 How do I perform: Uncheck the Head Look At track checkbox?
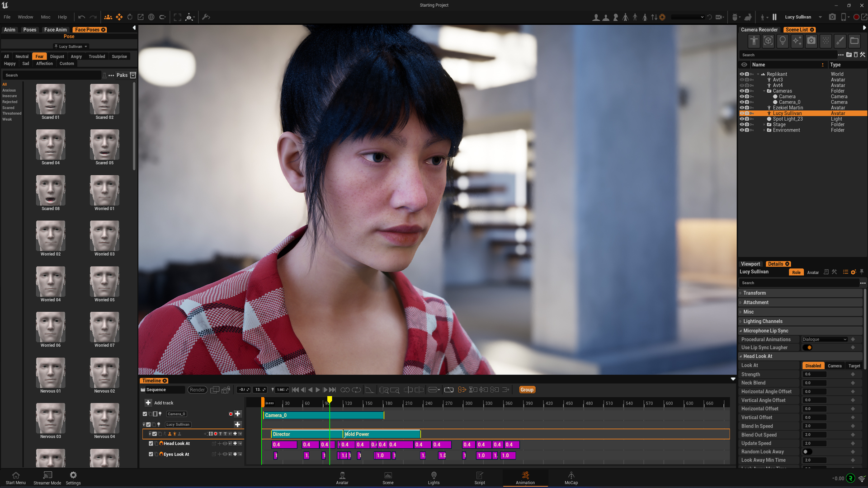[151, 444]
